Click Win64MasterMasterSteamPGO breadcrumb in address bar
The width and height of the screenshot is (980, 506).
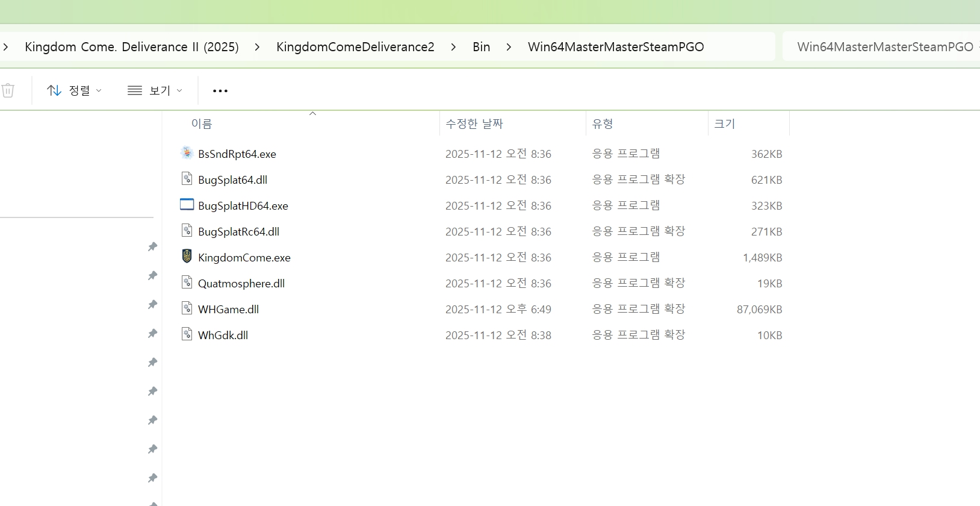616,47
